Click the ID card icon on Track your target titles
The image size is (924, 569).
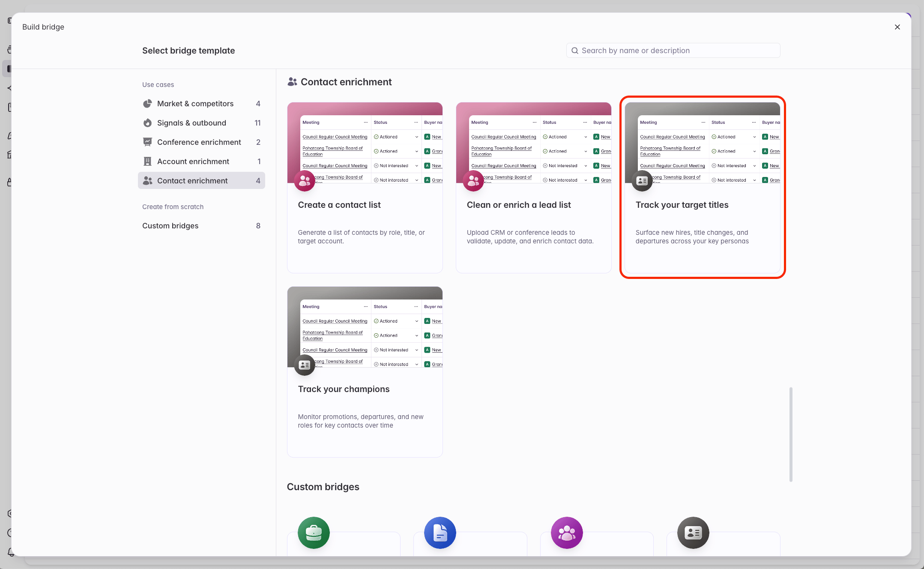click(642, 181)
